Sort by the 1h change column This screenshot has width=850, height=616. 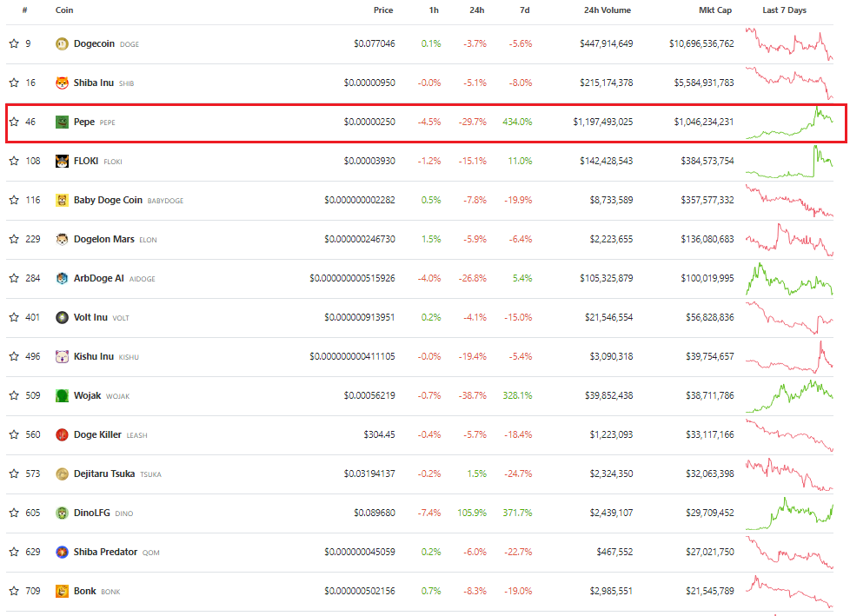pos(434,10)
